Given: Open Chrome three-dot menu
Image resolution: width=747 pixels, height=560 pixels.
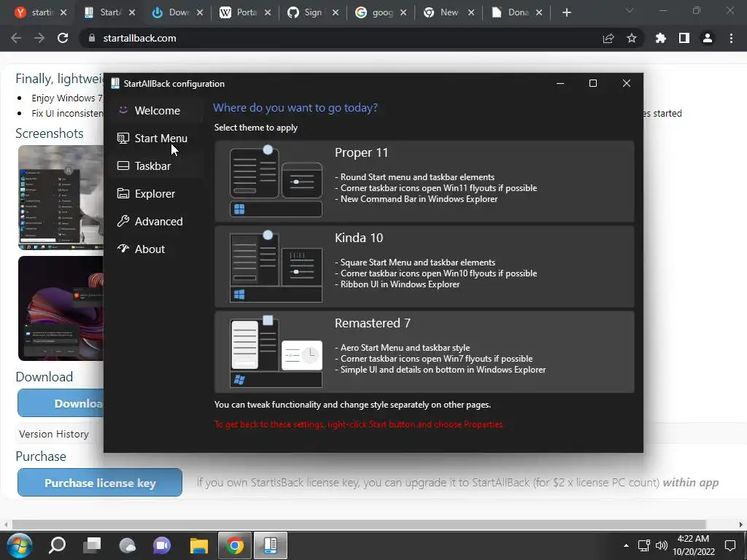Looking at the screenshot, I should [x=731, y=38].
